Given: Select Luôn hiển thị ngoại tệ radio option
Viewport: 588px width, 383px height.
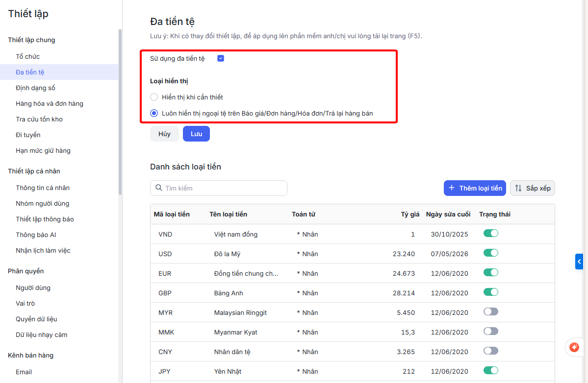Looking at the screenshot, I should [x=154, y=113].
